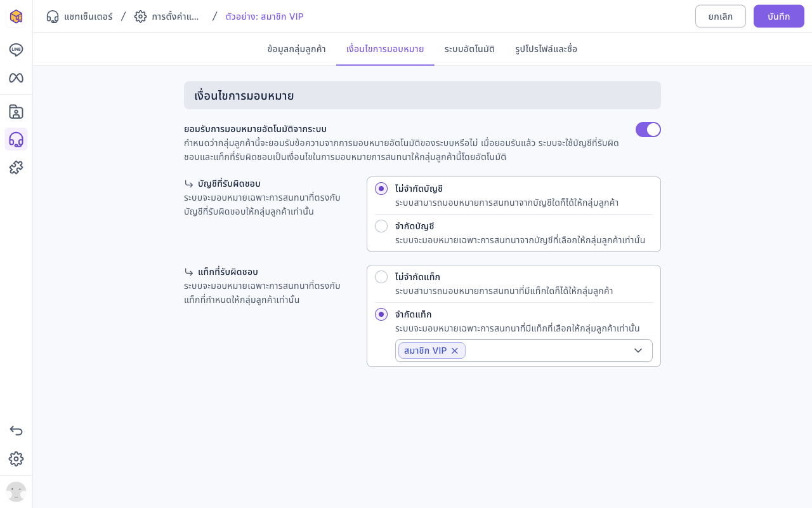Open the LINE channel icon in sidebar
This screenshot has height=508, width=812.
[16, 50]
